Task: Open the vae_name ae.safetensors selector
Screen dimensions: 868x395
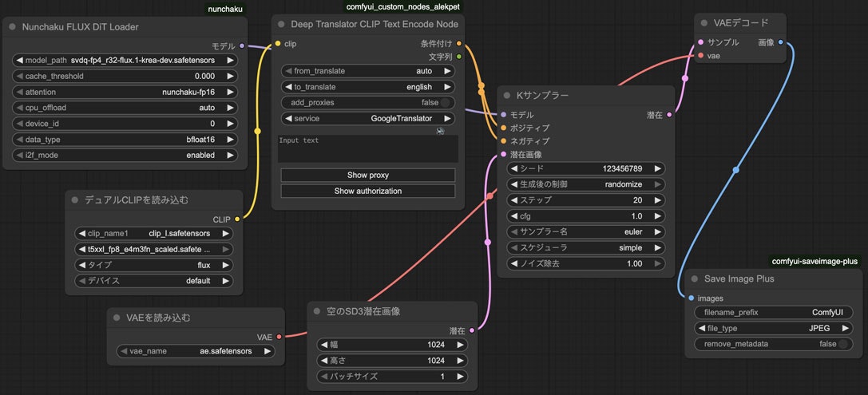Action: [196, 351]
